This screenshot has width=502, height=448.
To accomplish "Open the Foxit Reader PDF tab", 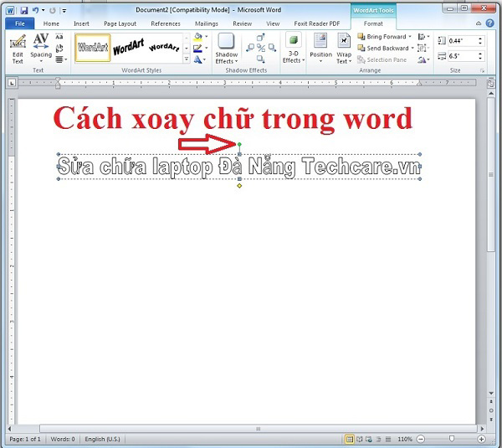I will coord(317,23).
